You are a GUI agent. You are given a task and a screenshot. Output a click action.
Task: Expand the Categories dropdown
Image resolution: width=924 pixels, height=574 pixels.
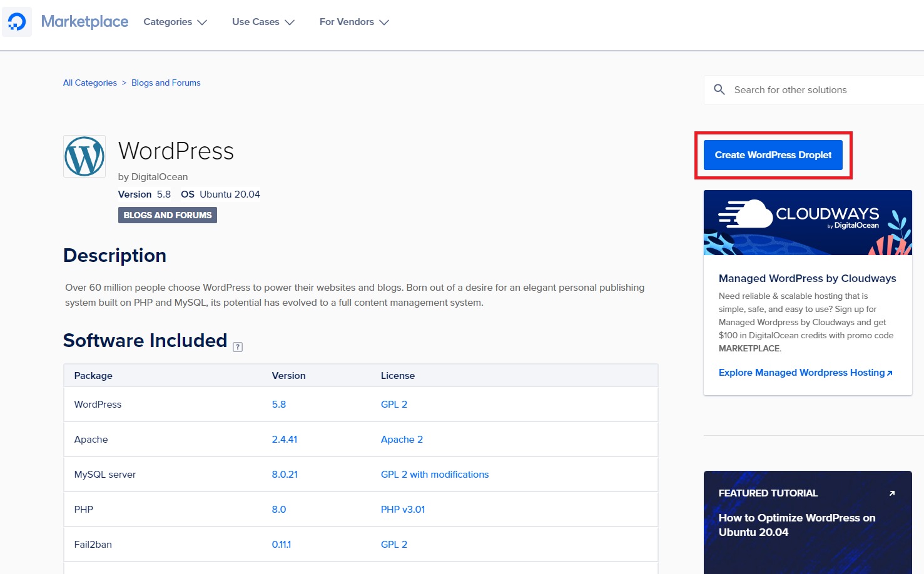pos(175,22)
